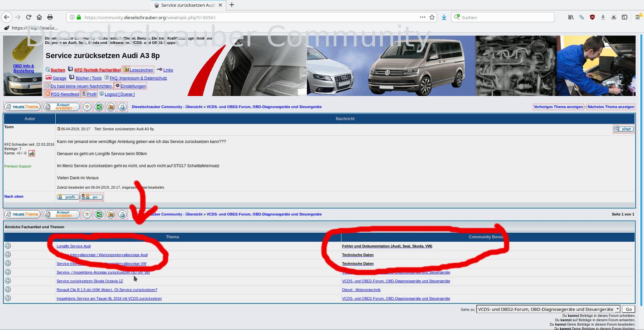Image resolution: width=644 pixels, height=330 pixels.
Task: Click the print icon in browser toolbar
Action: click(50, 17)
